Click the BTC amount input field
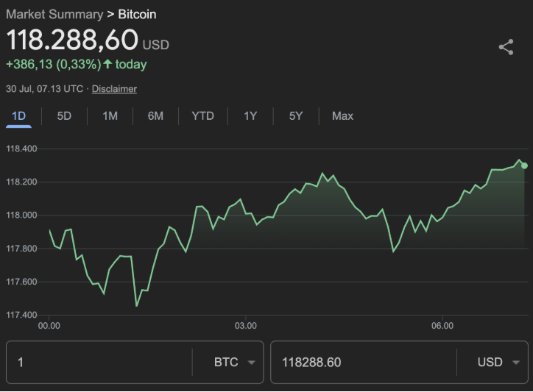Screen dimensions: 533x392 click(99, 362)
